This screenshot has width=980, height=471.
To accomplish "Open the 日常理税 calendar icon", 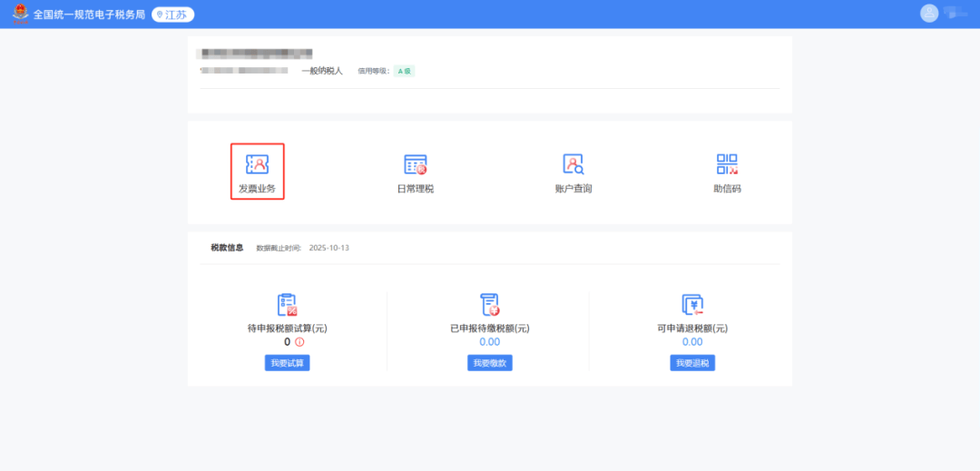I will [416, 164].
